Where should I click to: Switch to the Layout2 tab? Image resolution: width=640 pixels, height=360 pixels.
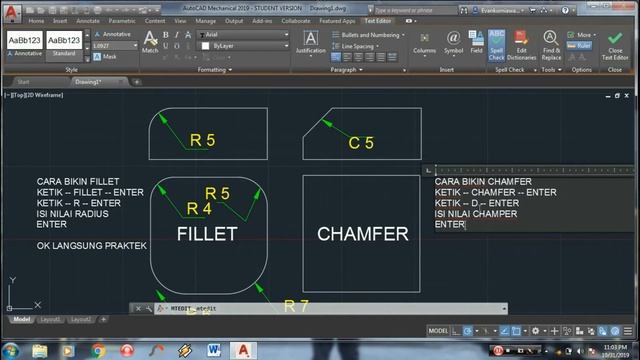pyautogui.click(x=81, y=320)
